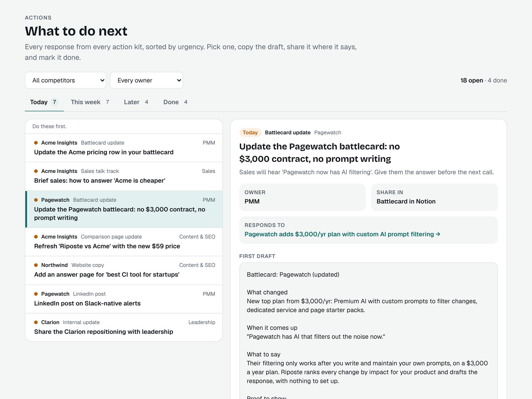Open 'LinkedIn post on Slack-native alerts' action
532x399 pixels.
click(124, 299)
